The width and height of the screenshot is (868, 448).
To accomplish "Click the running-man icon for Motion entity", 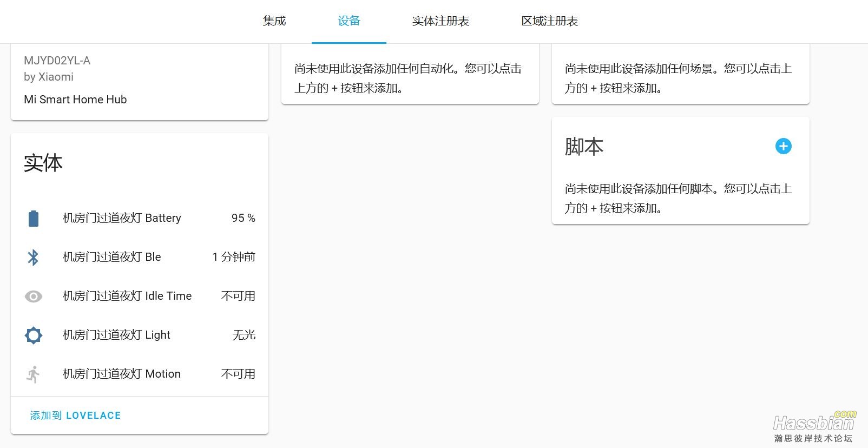I will coord(34,374).
